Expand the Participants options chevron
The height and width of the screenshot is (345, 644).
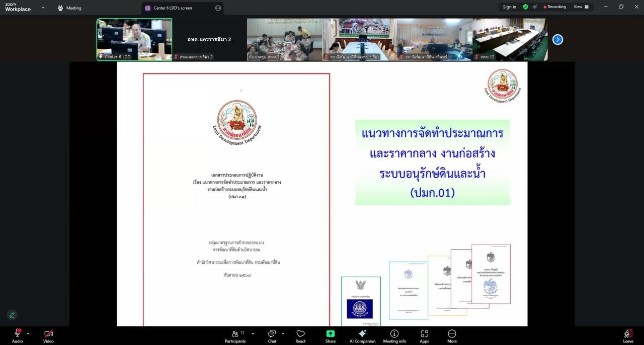[253, 333]
